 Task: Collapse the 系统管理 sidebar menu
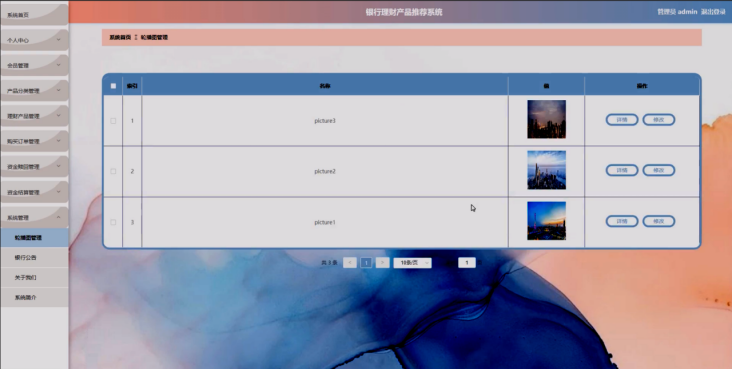(x=34, y=217)
